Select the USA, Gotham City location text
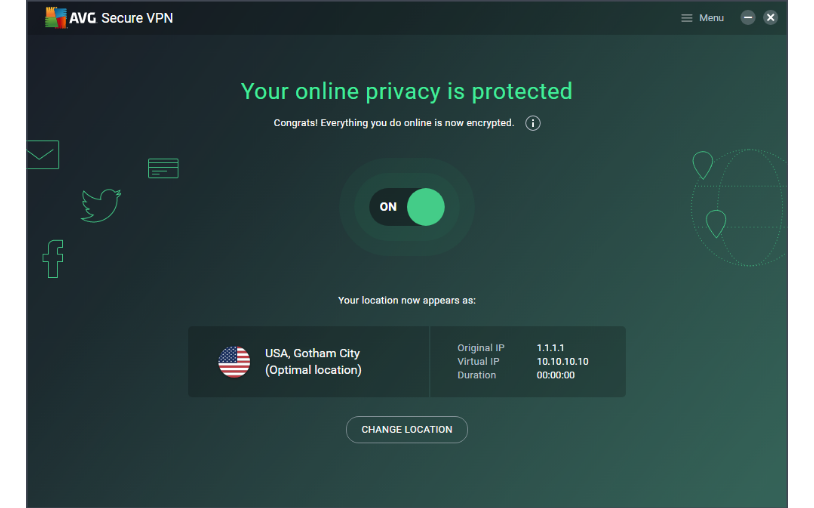The height and width of the screenshot is (508, 814). 313,353
